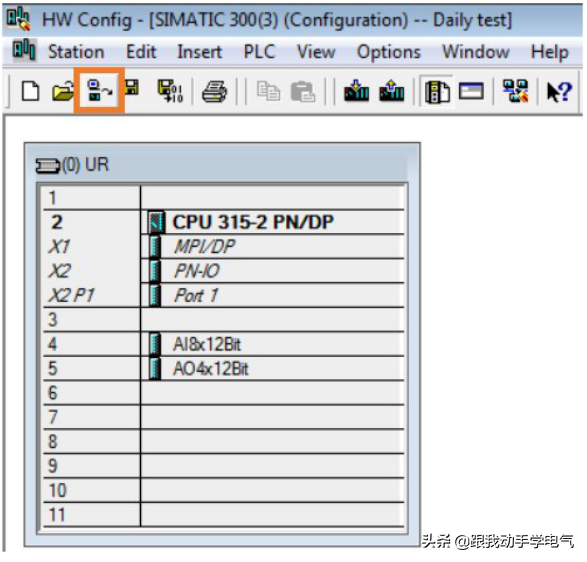This screenshot has width=587, height=562.
Task: Click the X2 slot cell
Action: pyautogui.click(x=92, y=271)
